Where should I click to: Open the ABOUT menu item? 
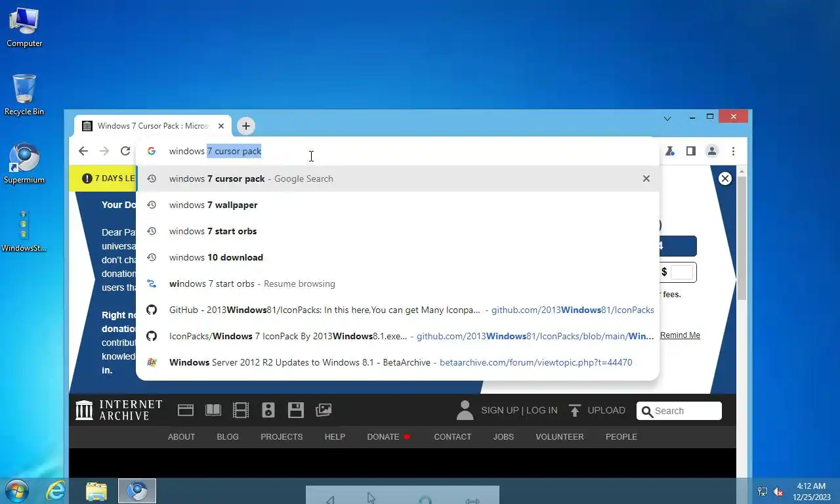[x=181, y=436]
